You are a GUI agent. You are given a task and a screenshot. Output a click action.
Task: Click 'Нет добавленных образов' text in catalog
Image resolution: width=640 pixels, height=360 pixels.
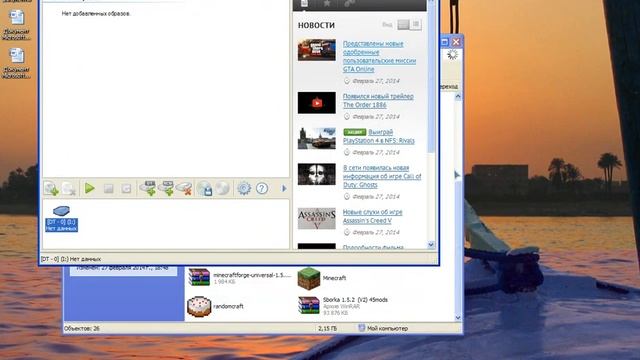tap(96, 13)
